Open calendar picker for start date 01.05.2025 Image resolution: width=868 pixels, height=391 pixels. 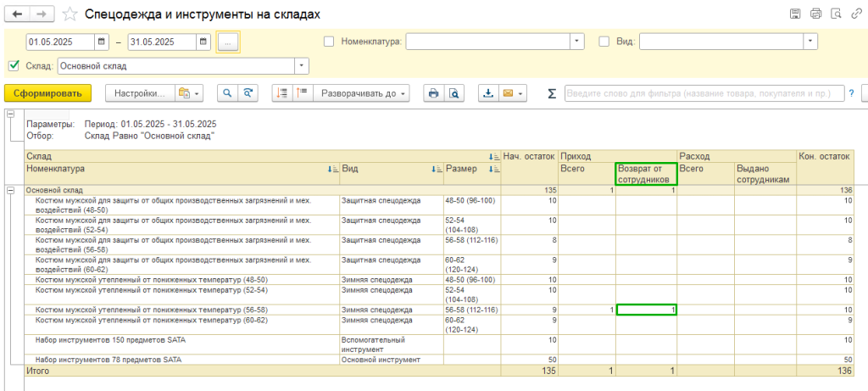click(103, 41)
